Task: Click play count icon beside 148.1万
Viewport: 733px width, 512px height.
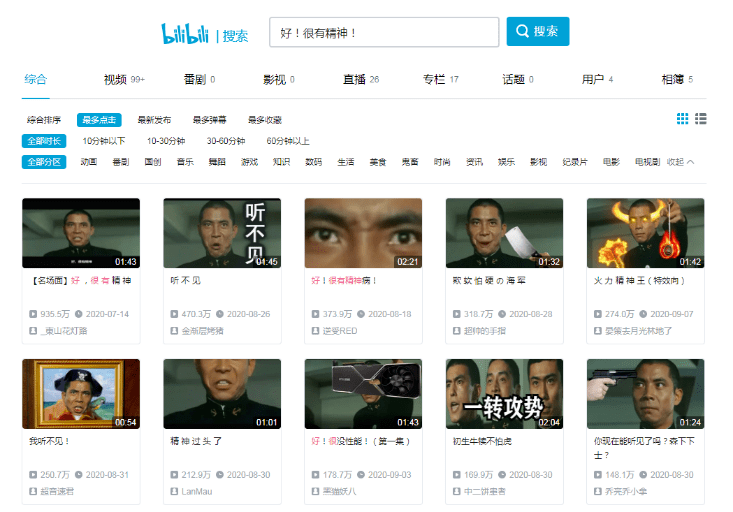Action: coord(597,475)
